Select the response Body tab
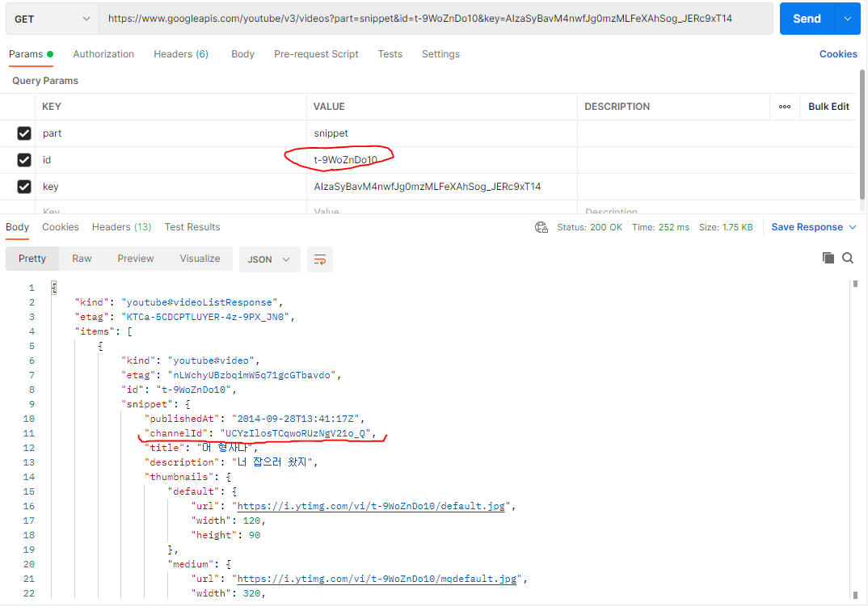Viewport: 868px width, 607px height. [17, 227]
